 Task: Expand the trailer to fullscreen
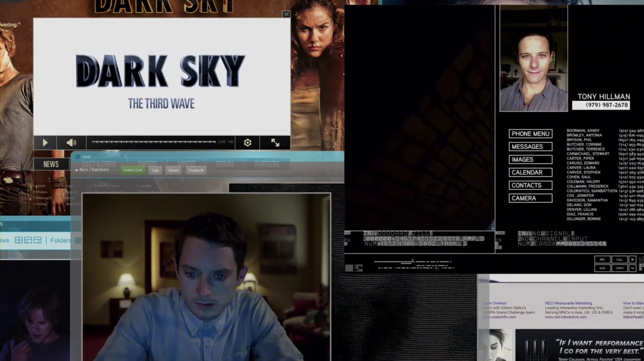point(275,143)
